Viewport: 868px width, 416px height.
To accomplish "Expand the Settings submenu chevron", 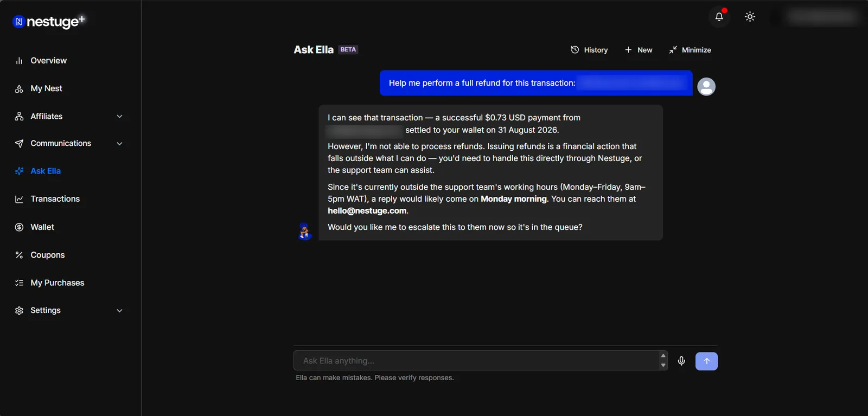I will point(119,311).
